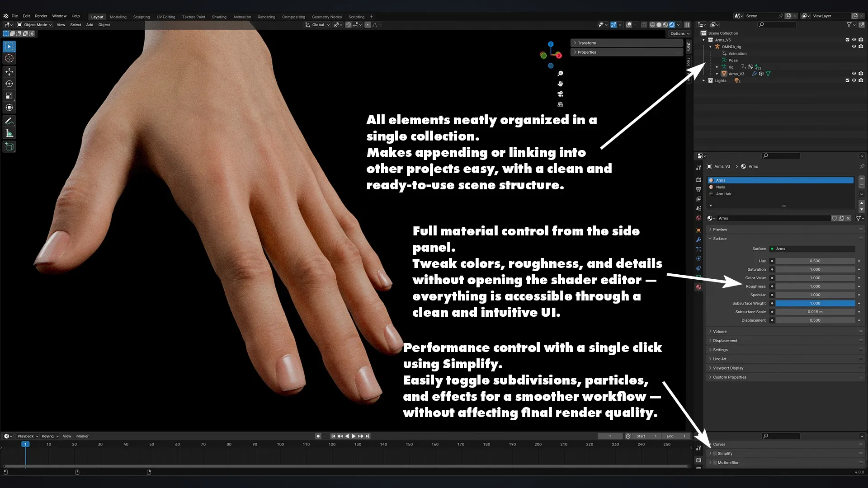
Task: Select the Rotate tool
Action: 9,84
